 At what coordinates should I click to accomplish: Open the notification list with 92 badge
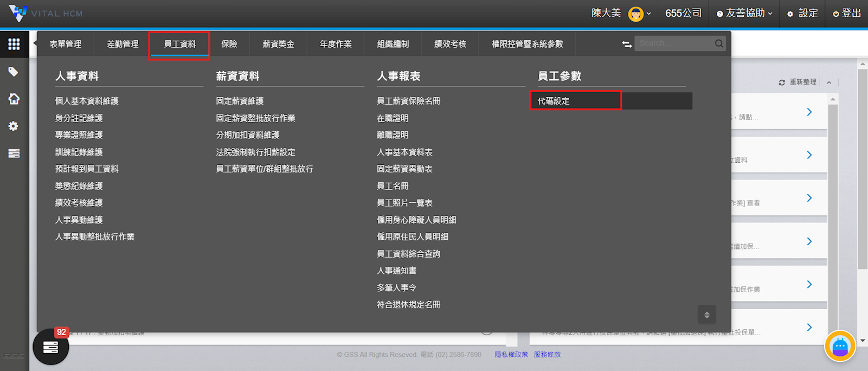click(x=51, y=347)
